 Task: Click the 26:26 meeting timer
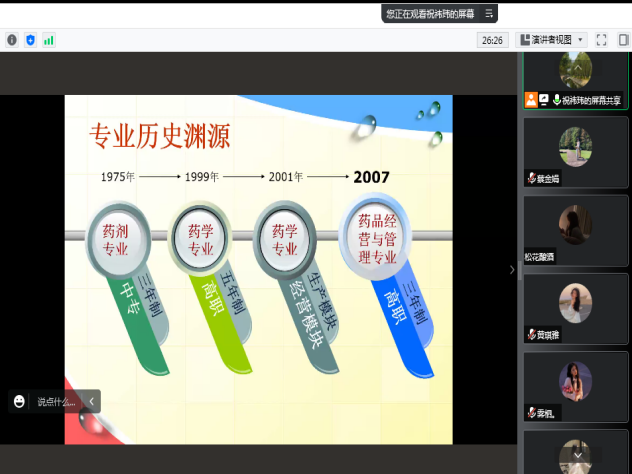(x=491, y=40)
